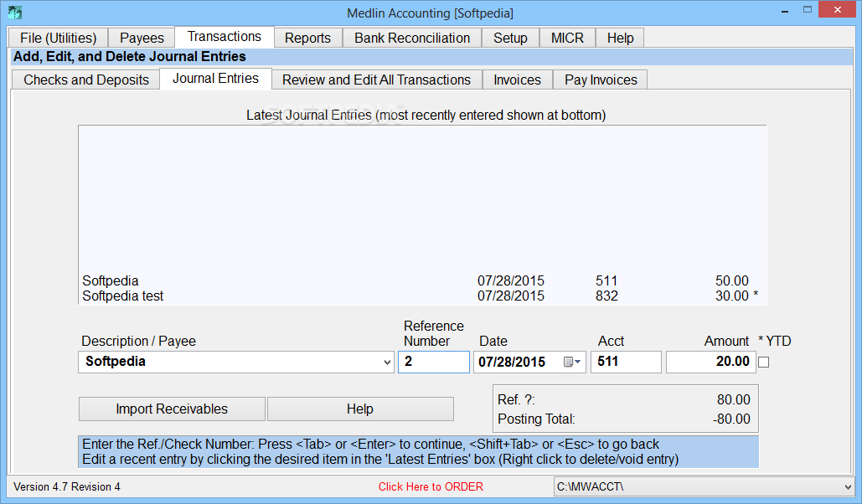Minimize the Medlin Accounting window
Viewport: 862px width, 504px height.
pyautogui.click(x=784, y=10)
